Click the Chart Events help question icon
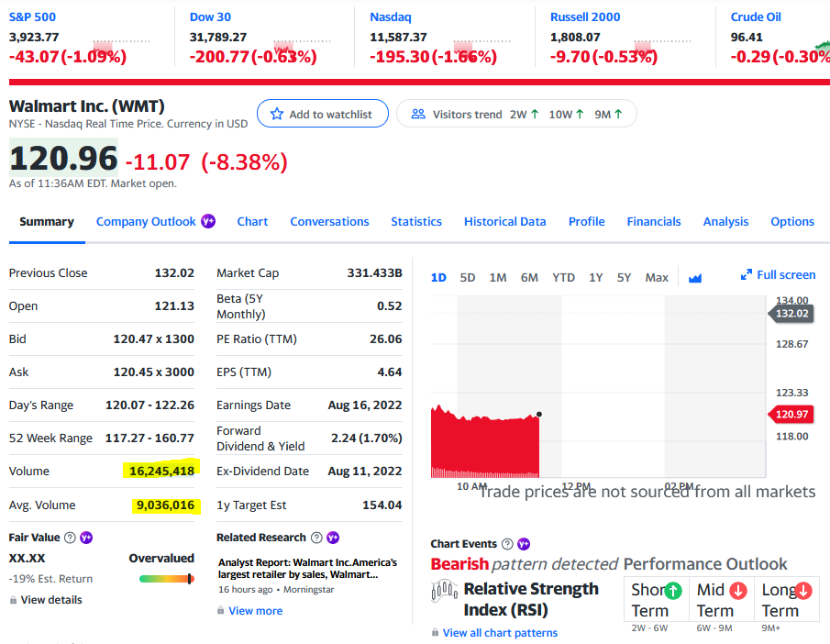 pyautogui.click(x=507, y=544)
